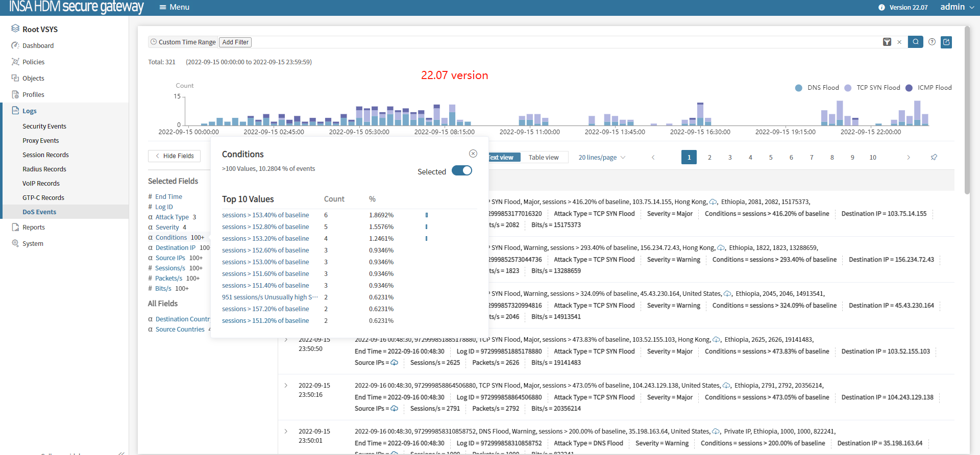This screenshot has width=980, height=455.
Task: Go to results page 5
Action: (x=771, y=157)
